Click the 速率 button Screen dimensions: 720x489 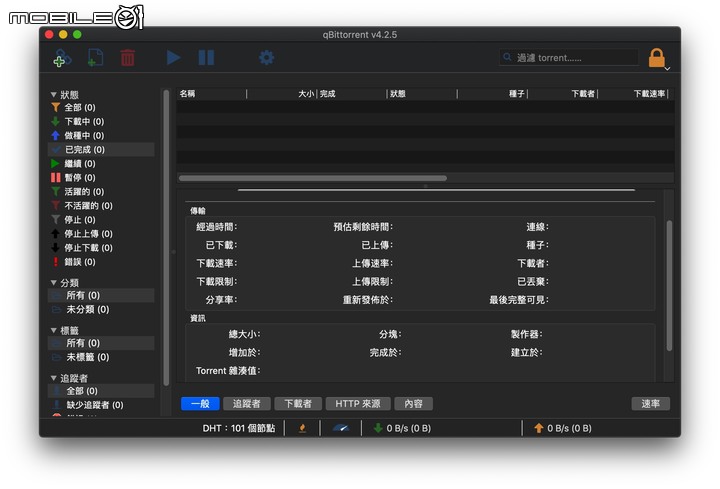(x=650, y=404)
